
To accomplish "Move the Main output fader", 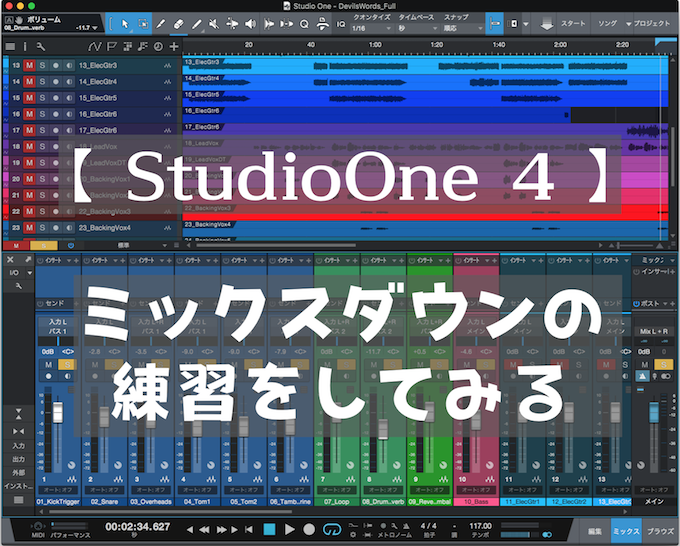I will (x=654, y=412).
